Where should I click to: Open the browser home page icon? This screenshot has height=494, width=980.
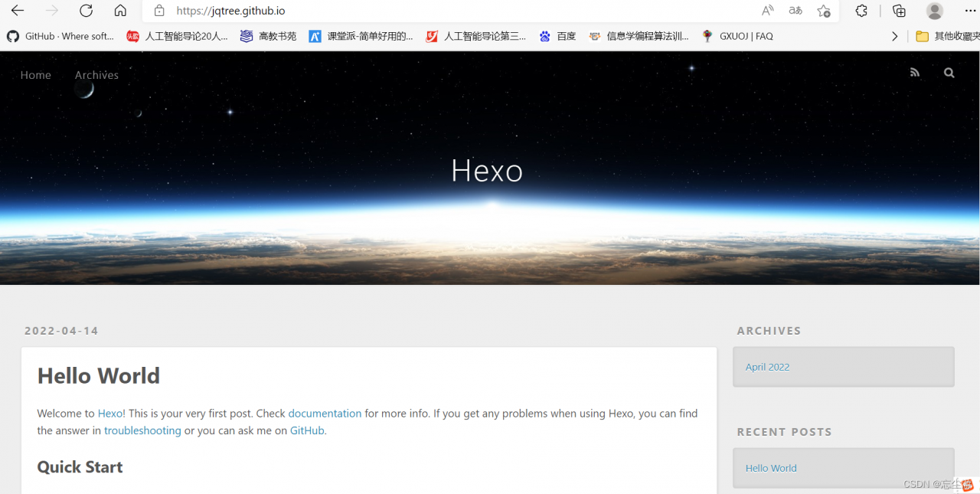point(120,11)
